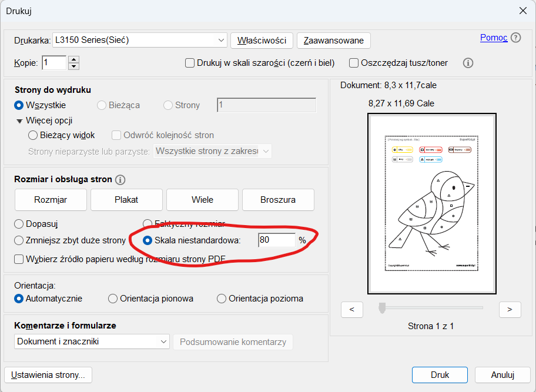The image size is (536, 392).
Task: Increase copies using the up spinner arrow
Action: [x=73, y=59]
